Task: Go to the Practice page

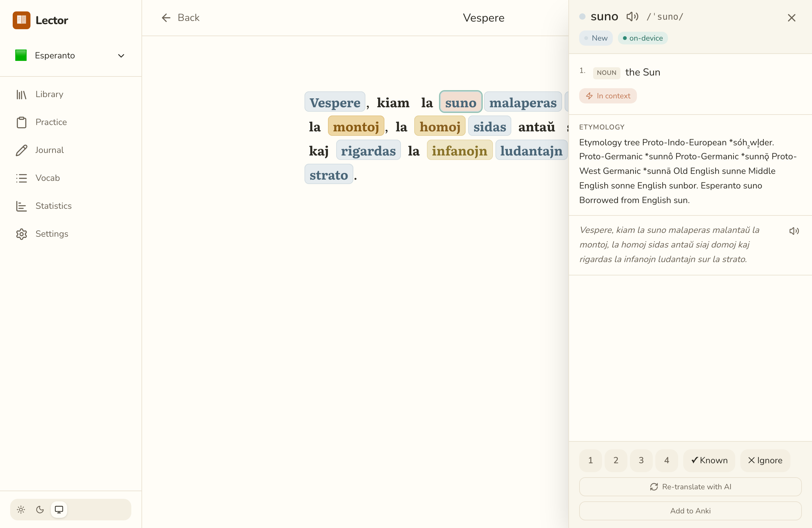Action: (71, 122)
